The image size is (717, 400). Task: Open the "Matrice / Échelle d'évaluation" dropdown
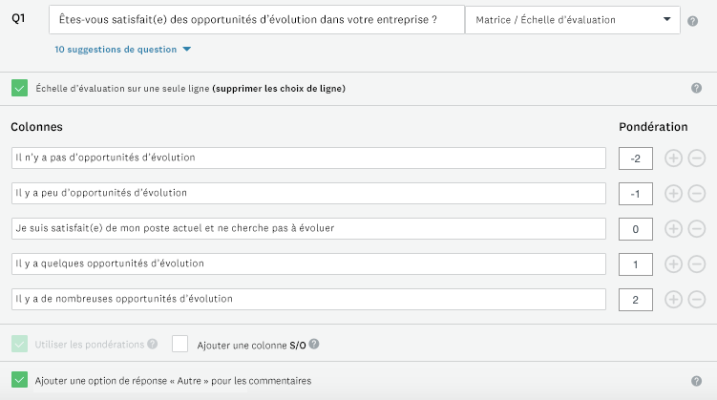pyautogui.click(x=572, y=20)
